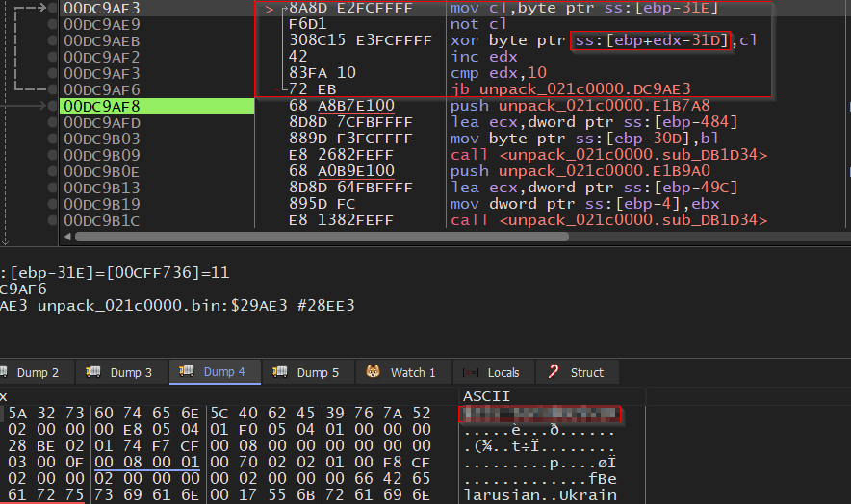Click the bytes '68 A8B7E100'
This screenshot has width=851, height=504.
[x=342, y=106]
